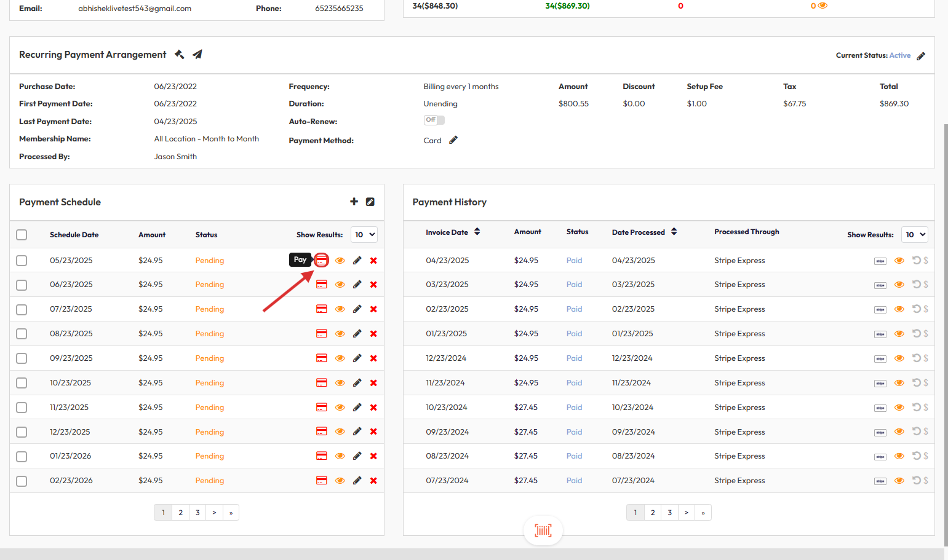Screen dimensions: 948x560
Task: Edit Card payment method pencil icon
Action: [x=453, y=140]
